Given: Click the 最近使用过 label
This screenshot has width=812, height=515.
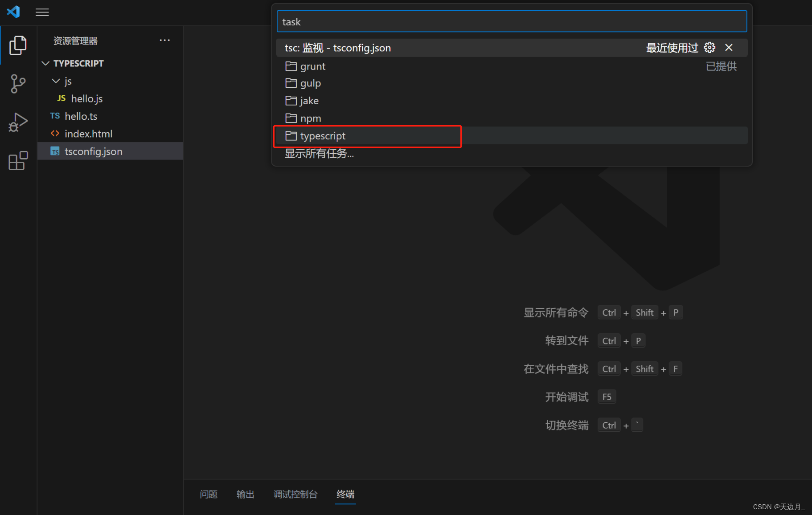Looking at the screenshot, I should [x=672, y=48].
